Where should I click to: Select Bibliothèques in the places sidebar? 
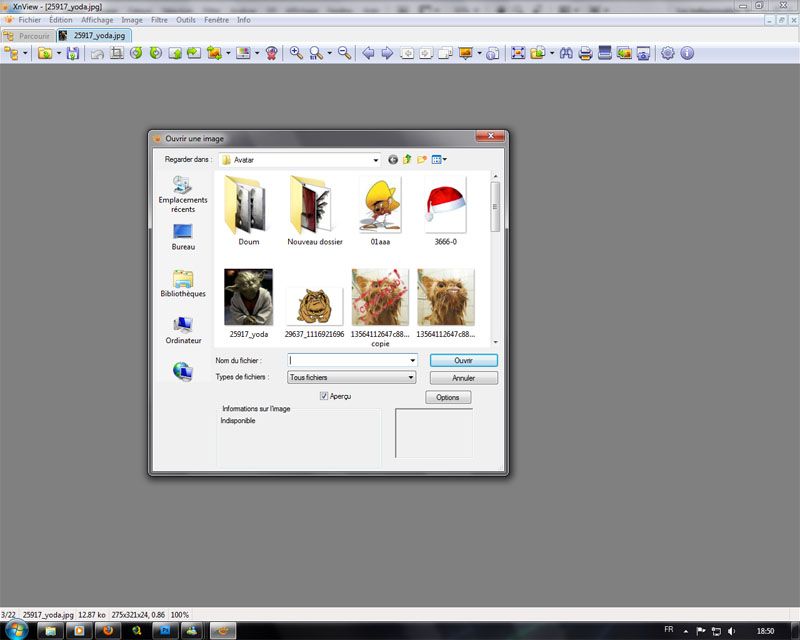tap(183, 283)
